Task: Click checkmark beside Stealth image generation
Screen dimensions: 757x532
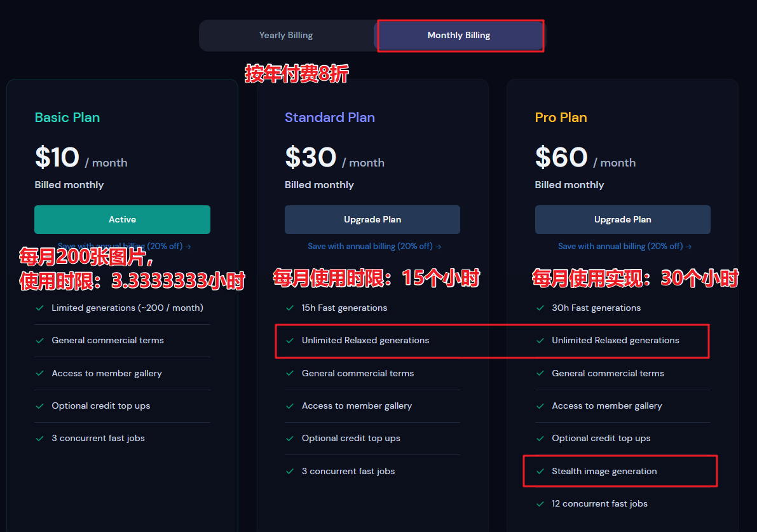Action: [x=540, y=471]
